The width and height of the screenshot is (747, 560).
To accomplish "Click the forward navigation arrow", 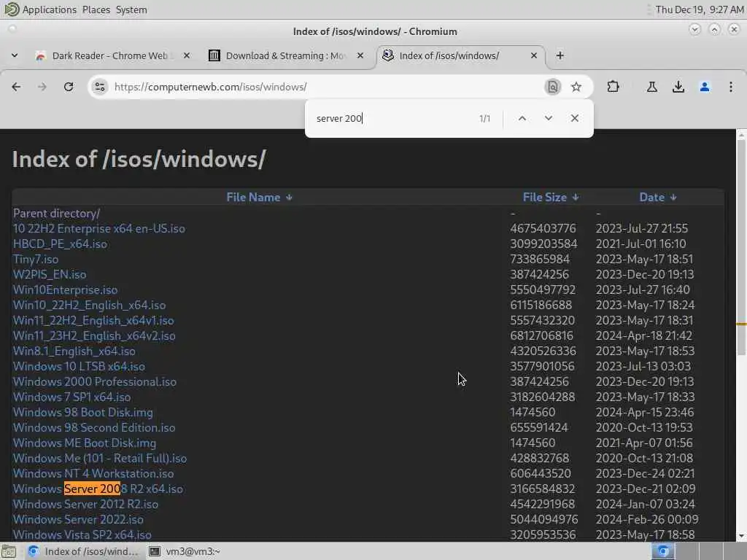I will coord(42,87).
